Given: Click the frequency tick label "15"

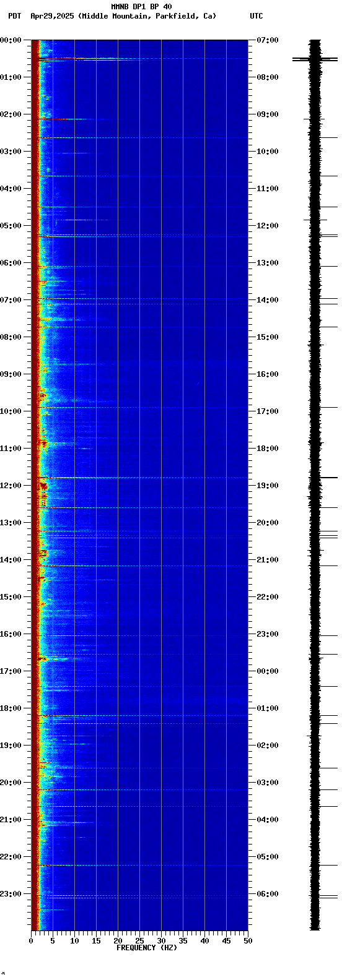Looking at the screenshot, I should 96,941.
